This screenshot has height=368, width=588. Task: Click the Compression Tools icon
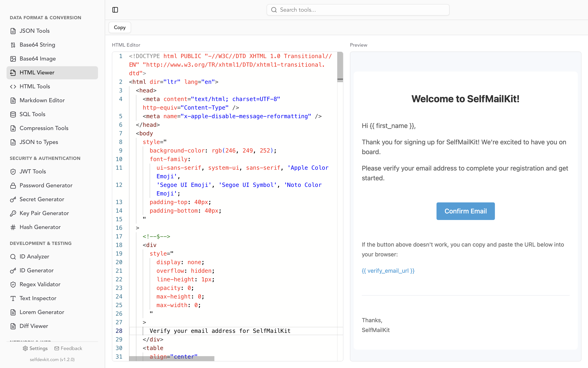[13, 128]
